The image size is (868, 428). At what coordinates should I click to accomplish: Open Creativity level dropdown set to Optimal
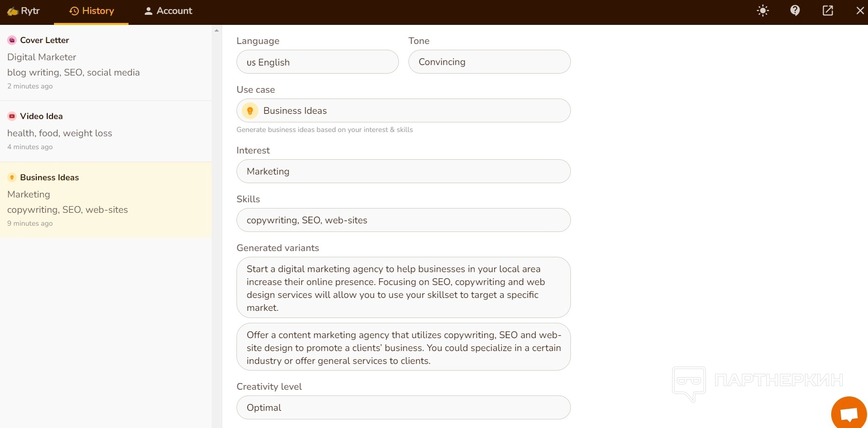click(403, 407)
